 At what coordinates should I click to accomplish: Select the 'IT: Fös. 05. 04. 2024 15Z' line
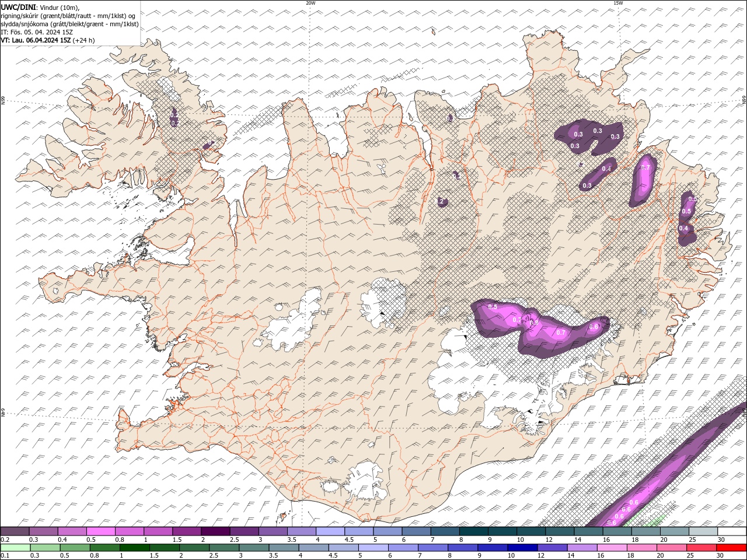[36, 32]
